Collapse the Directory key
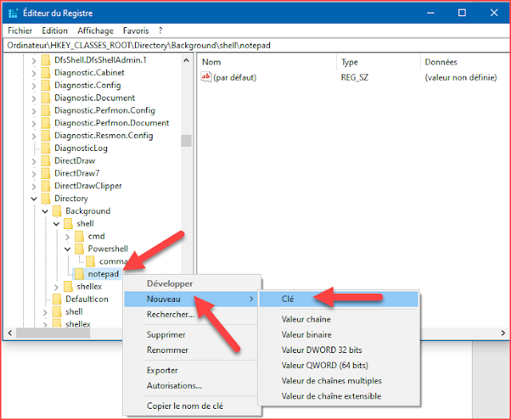The width and height of the screenshot is (511, 420). click(x=34, y=199)
